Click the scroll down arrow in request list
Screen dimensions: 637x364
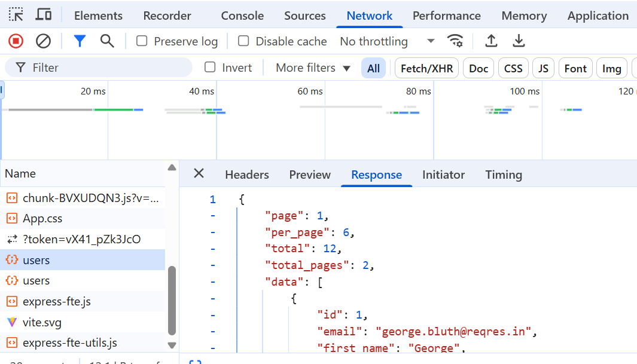click(x=172, y=345)
